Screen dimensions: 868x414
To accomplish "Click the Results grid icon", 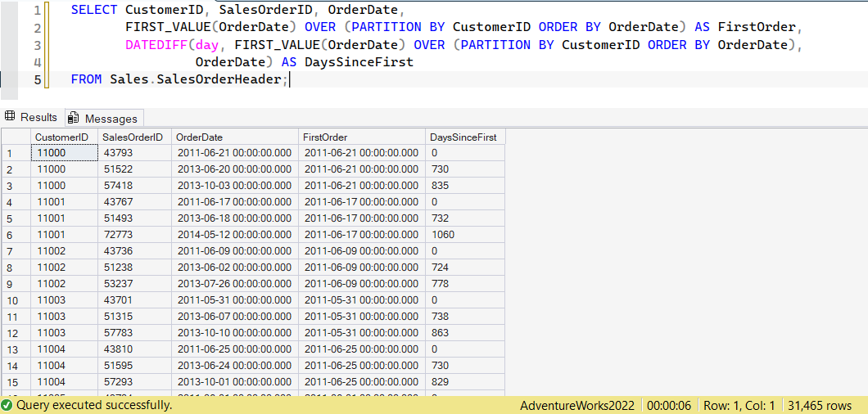I will tap(9, 117).
